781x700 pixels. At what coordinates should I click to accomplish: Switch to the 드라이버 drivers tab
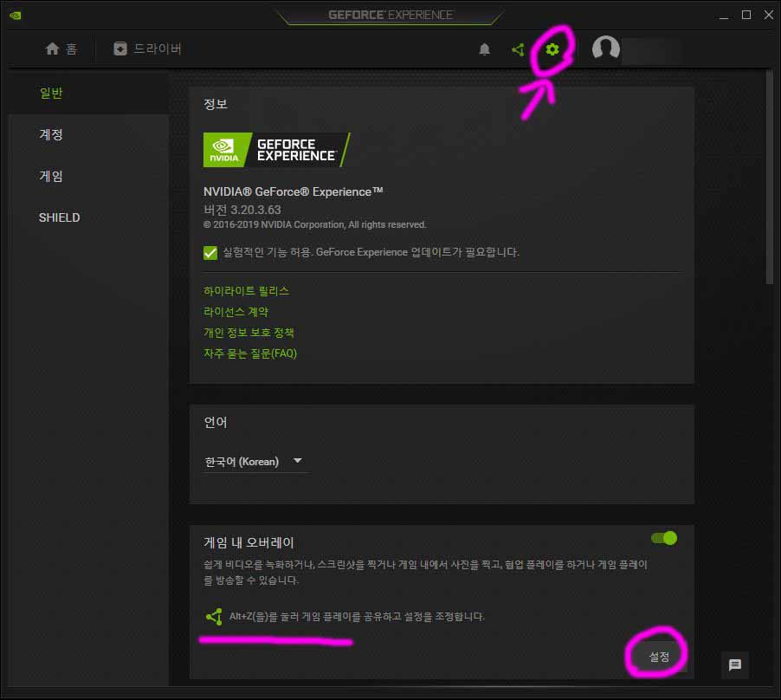pyautogui.click(x=147, y=49)
